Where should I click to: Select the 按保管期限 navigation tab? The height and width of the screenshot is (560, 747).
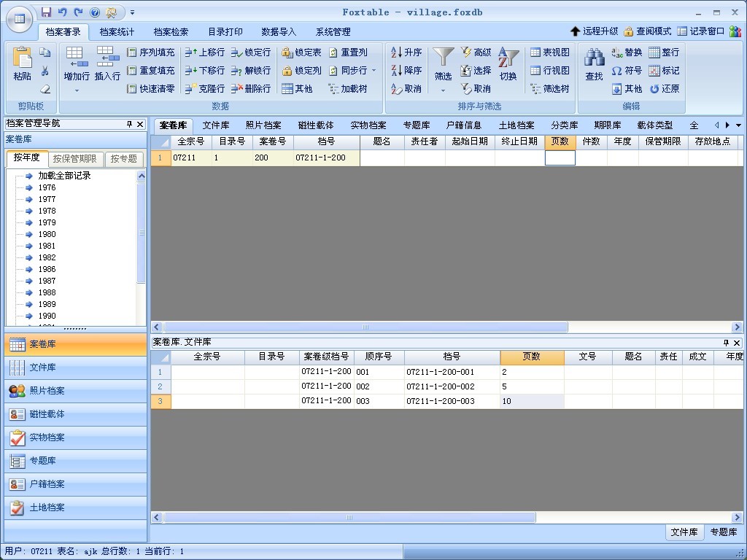(75, 158)
